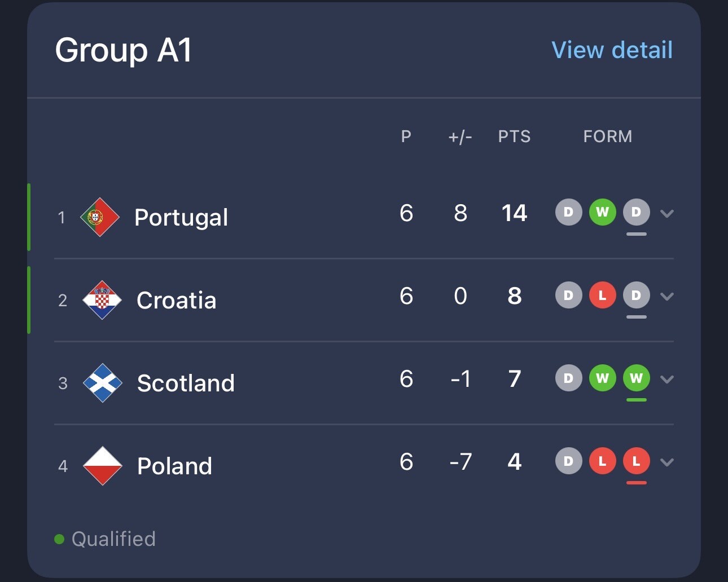Screen dimensions: 728x582
Task: Click the Scotland team name
Action: [x=186, y=383]
